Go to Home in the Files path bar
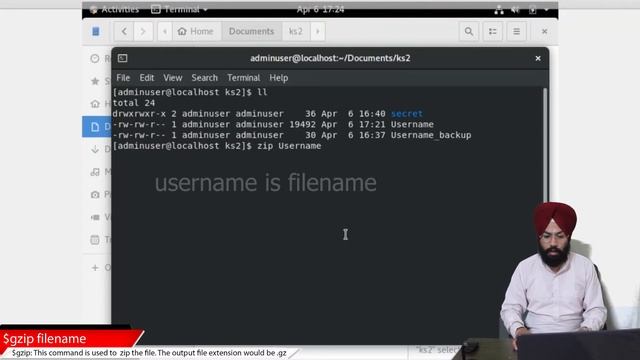This screenshot has height=360, width=640. (196, 31)
